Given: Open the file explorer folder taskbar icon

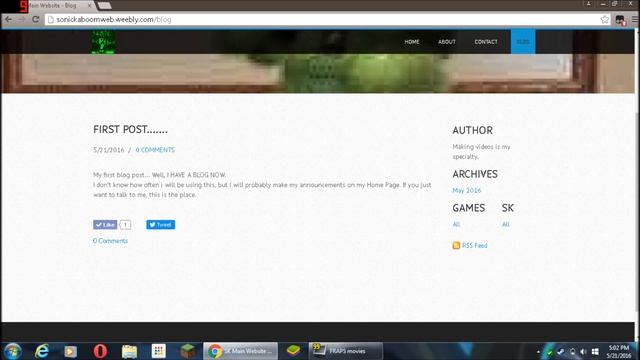Looking at the screenshot, I should [x=129, y=351].
